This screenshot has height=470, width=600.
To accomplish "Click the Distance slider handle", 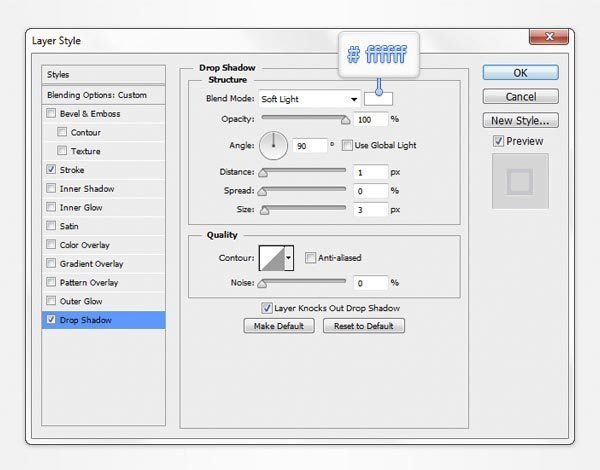I will tap(263, 173).
